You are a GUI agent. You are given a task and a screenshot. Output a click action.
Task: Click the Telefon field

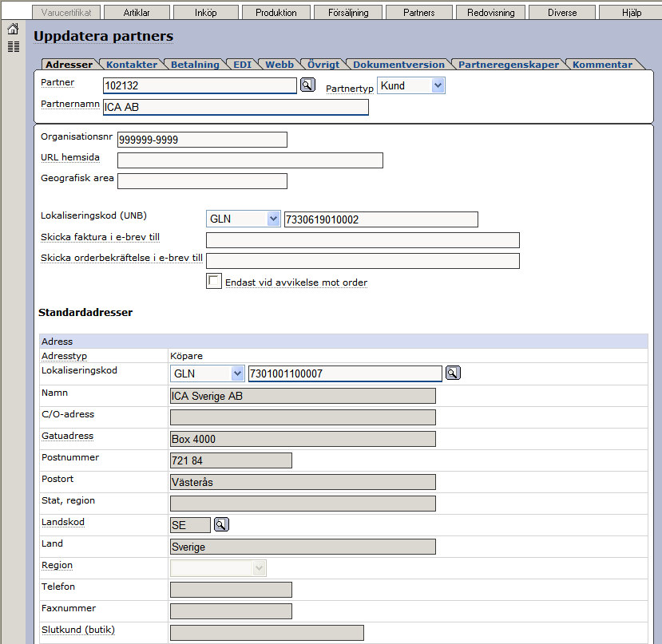231,590
